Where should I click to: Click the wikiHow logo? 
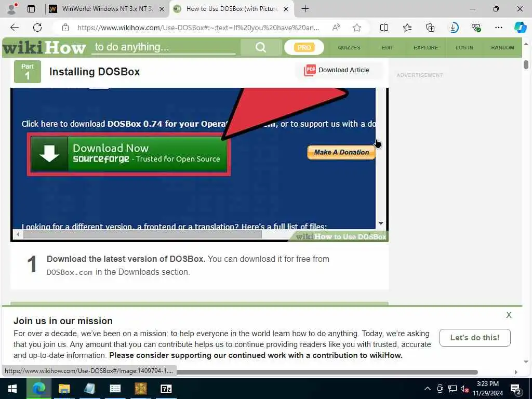(x=44, y=47)
